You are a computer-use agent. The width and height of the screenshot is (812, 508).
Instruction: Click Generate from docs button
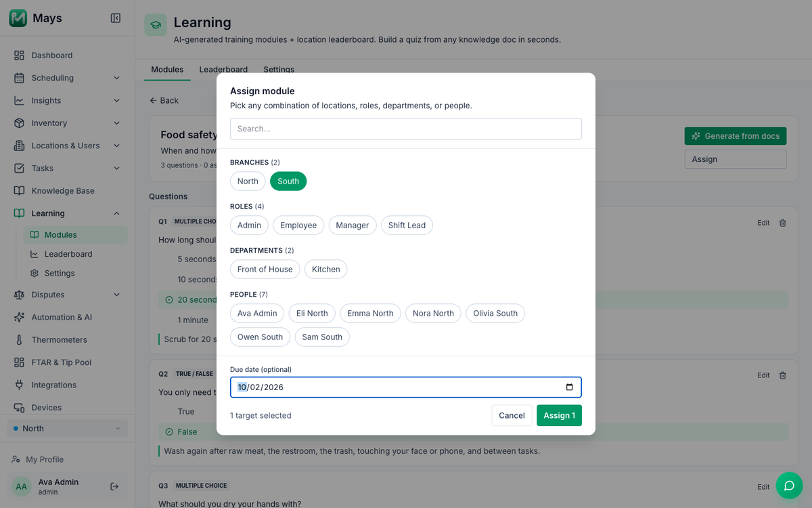click(736, 136)
